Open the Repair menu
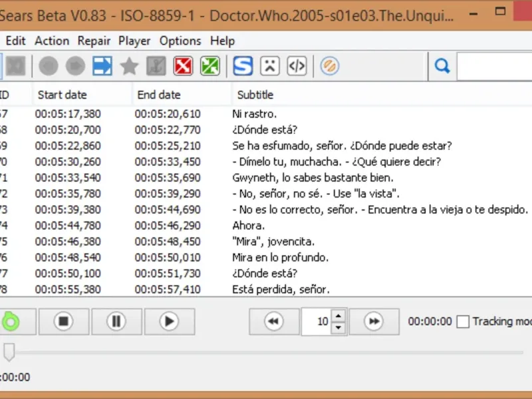532x399 pixels. tap(94, 41)
